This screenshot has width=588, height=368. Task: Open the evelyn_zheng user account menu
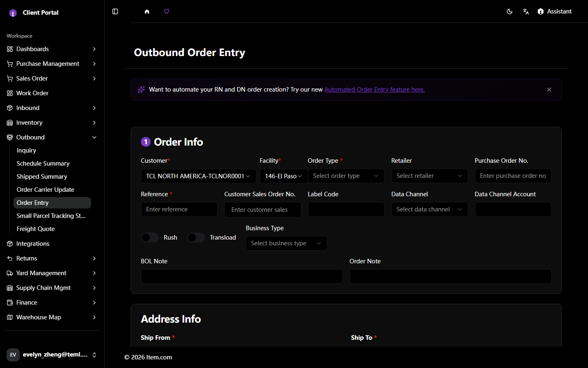click(x=52, y=355)
